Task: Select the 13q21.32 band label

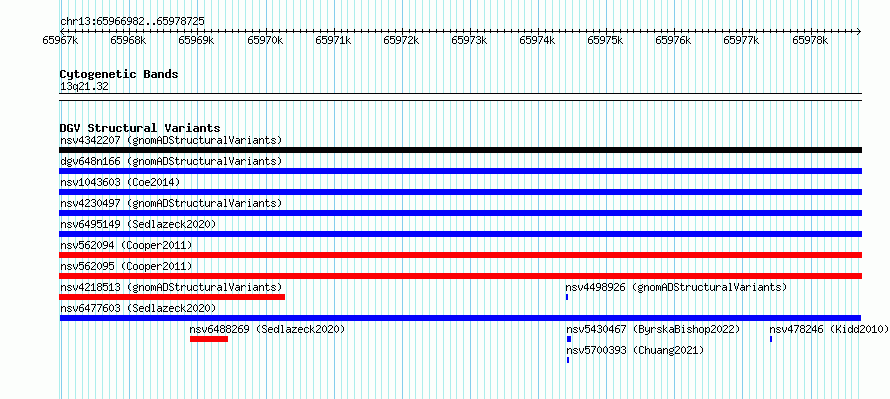Action: pos(85,86)
